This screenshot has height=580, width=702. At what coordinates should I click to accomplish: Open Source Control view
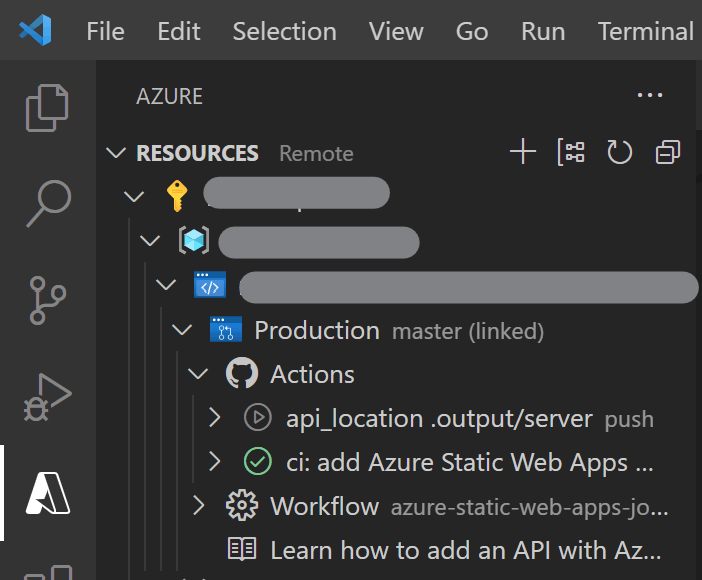pos(47,300)
